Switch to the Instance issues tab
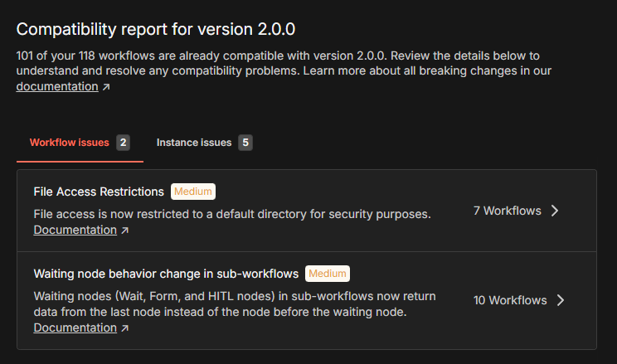This screenshot has width=617, height=364. [194, 143]
